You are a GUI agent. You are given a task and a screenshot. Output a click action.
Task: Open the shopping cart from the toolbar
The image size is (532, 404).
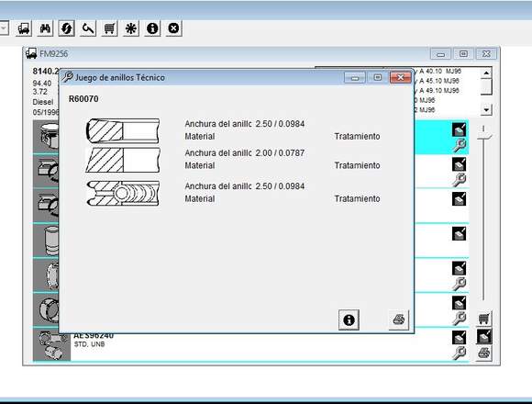[109, 28]
